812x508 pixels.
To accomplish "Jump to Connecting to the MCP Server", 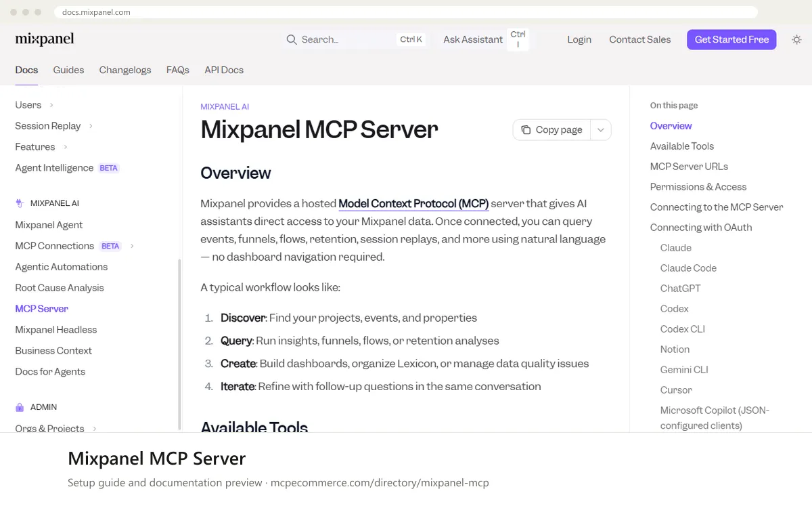I will (x=717, y=207).
